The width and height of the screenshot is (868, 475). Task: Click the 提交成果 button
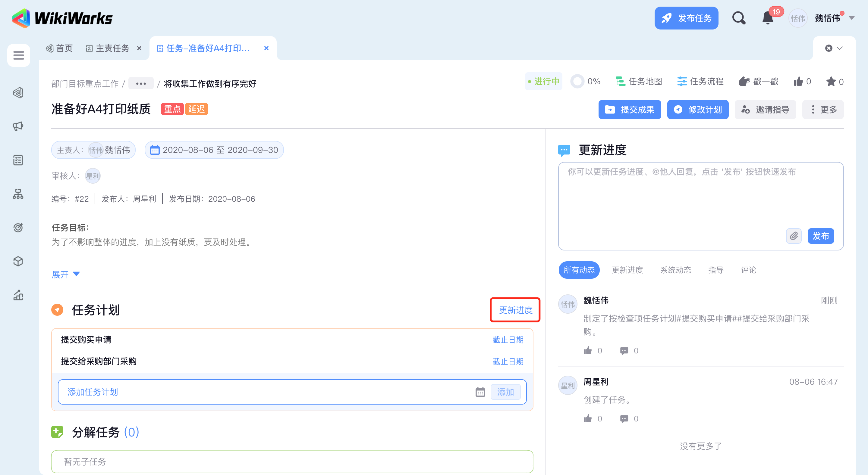click(x=629, y=109)
